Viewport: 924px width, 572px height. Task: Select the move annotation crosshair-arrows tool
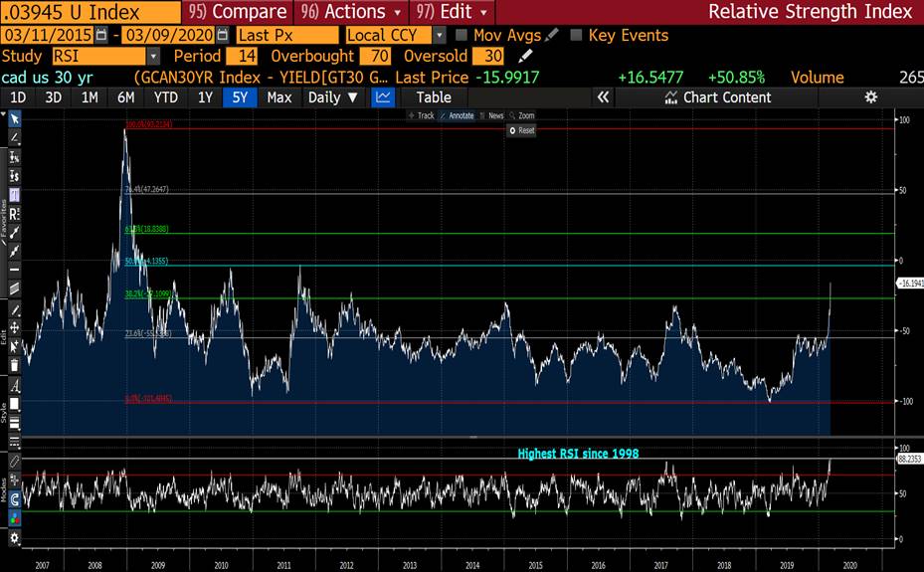14,328
